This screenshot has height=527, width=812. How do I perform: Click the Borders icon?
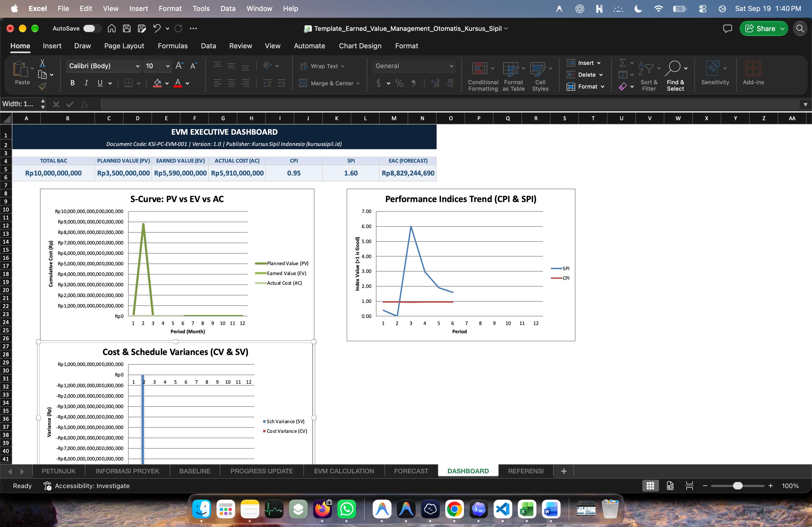coord(129,83)
